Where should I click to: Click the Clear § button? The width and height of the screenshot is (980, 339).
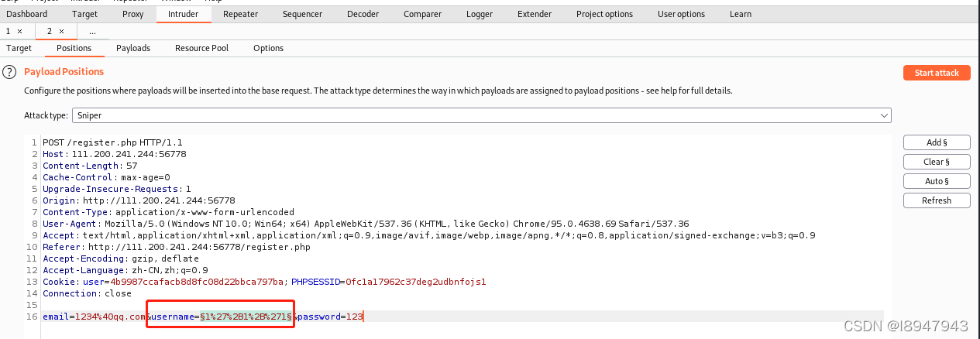point(937,162)
